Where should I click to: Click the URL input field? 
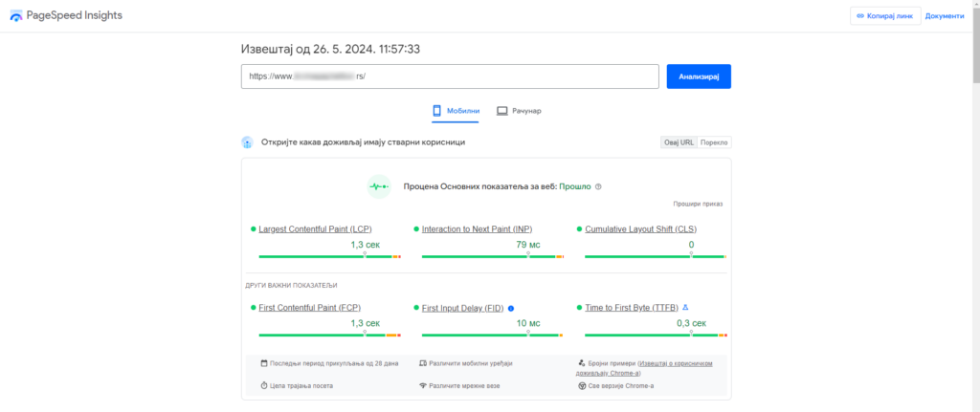[x=450, y=76]
